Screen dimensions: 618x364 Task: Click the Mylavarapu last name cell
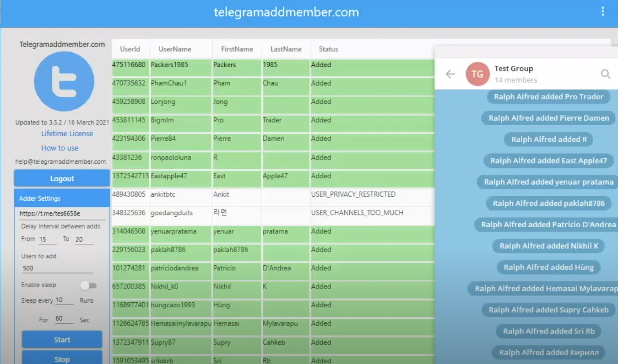(x=286, y=327)
